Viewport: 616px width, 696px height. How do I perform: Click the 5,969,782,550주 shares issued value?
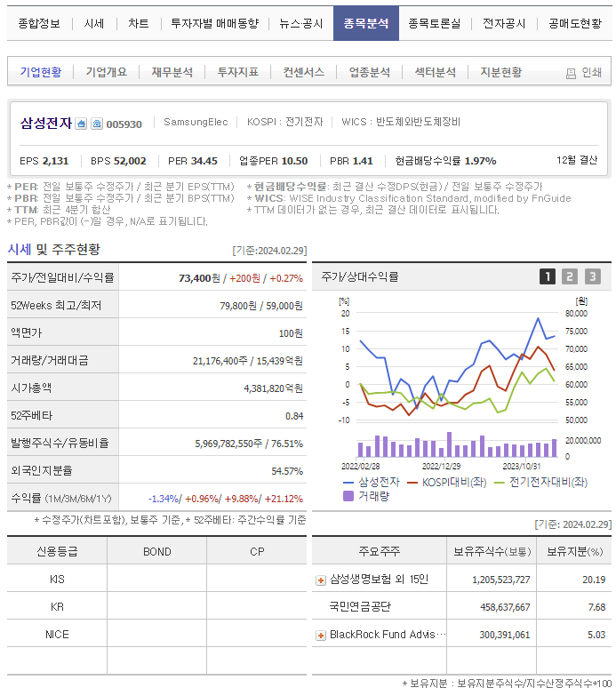[x=228, y=444]
